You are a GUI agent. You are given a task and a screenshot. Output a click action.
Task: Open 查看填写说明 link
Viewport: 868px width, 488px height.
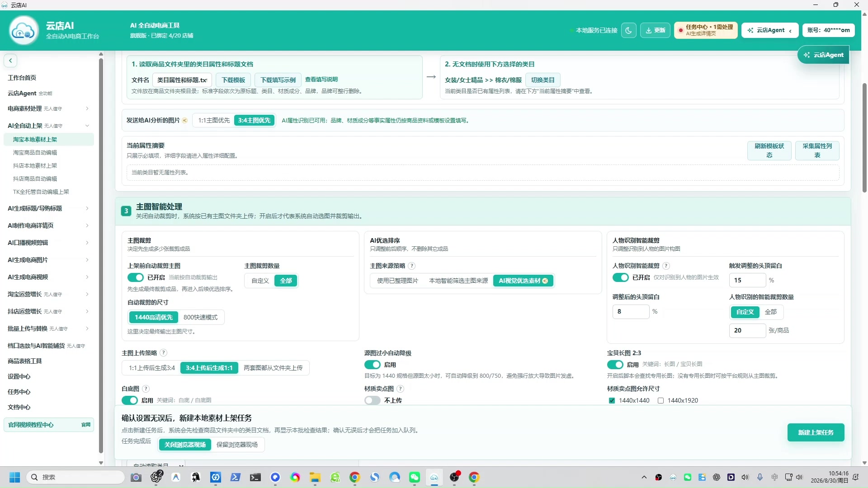pyautogui.click(x=321, y=80)
